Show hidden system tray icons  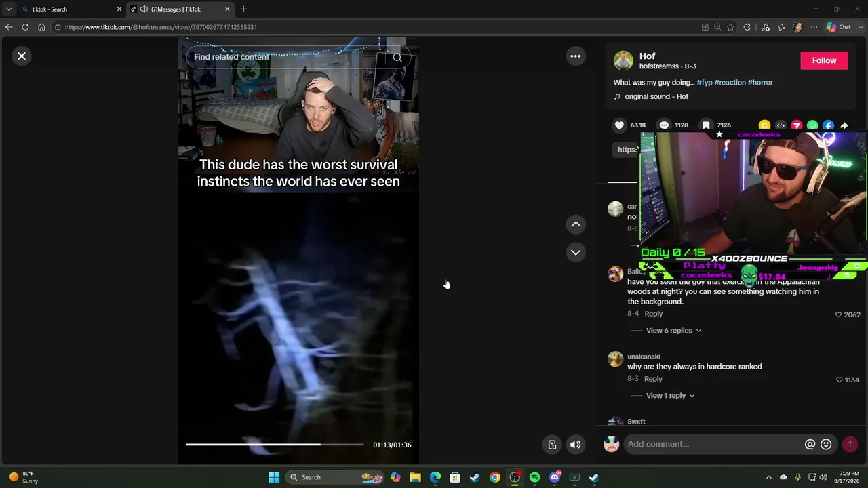click(768, 477)
